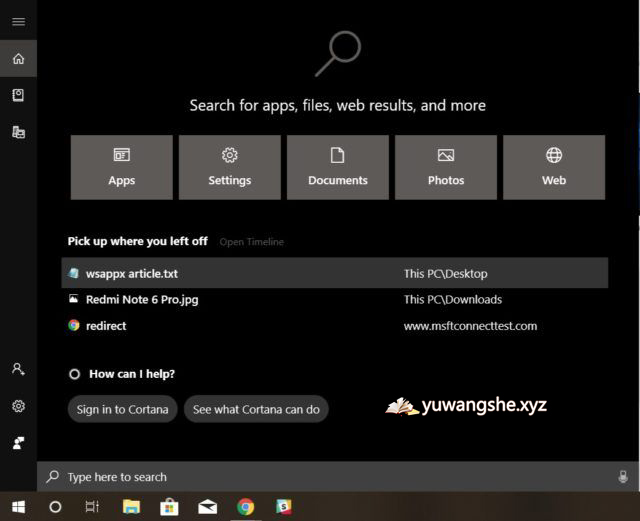Click the Cortana circle on taskbar
This screenshot has height=521, width=640.
click(55, 507)
